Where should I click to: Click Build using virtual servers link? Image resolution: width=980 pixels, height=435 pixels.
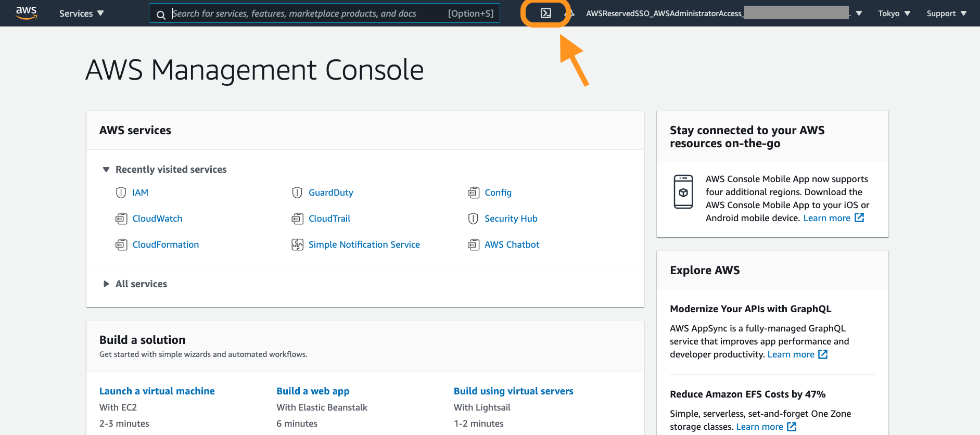pyautogui.click(x=514, y=391)
